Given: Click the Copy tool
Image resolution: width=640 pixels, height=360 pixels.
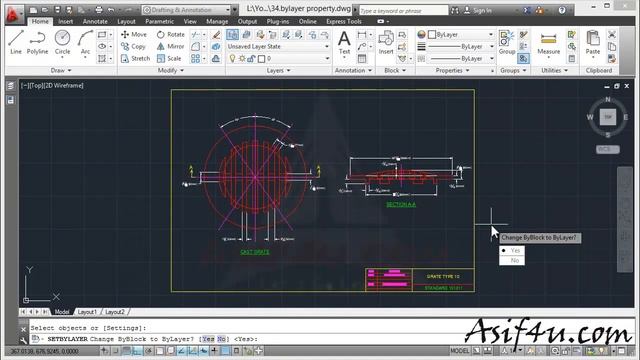Looking at the screenshot, I should [133, 47].
